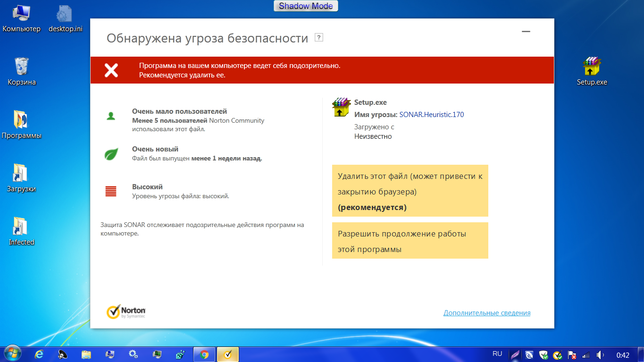Click the network signal tray icon

coord(586,355)
